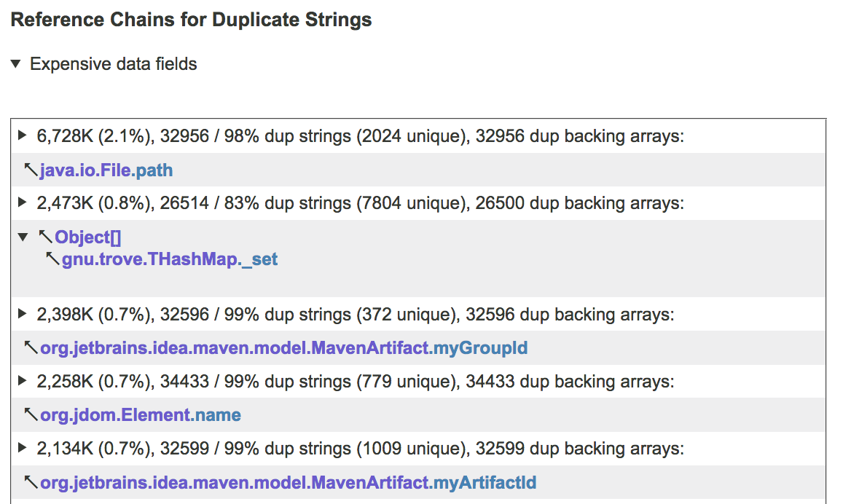
Task: Open the java.io.File.path link
Action: [x=106, y=170]
